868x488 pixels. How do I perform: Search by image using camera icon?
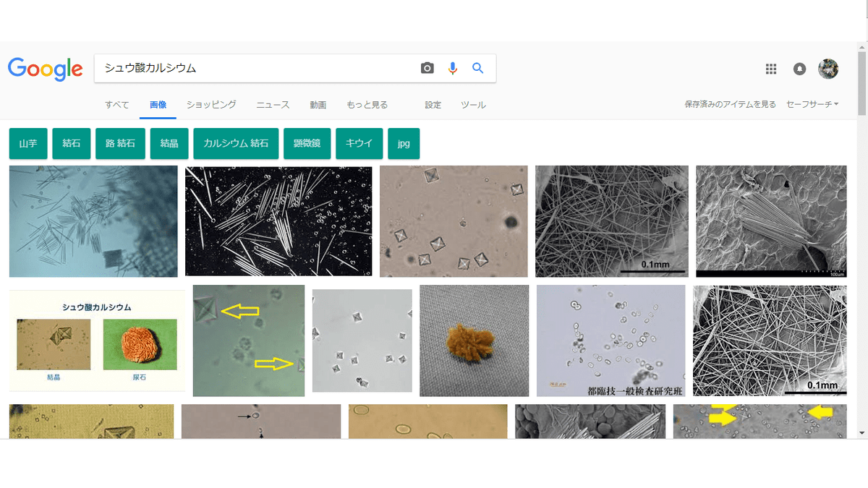click(427, 68)
